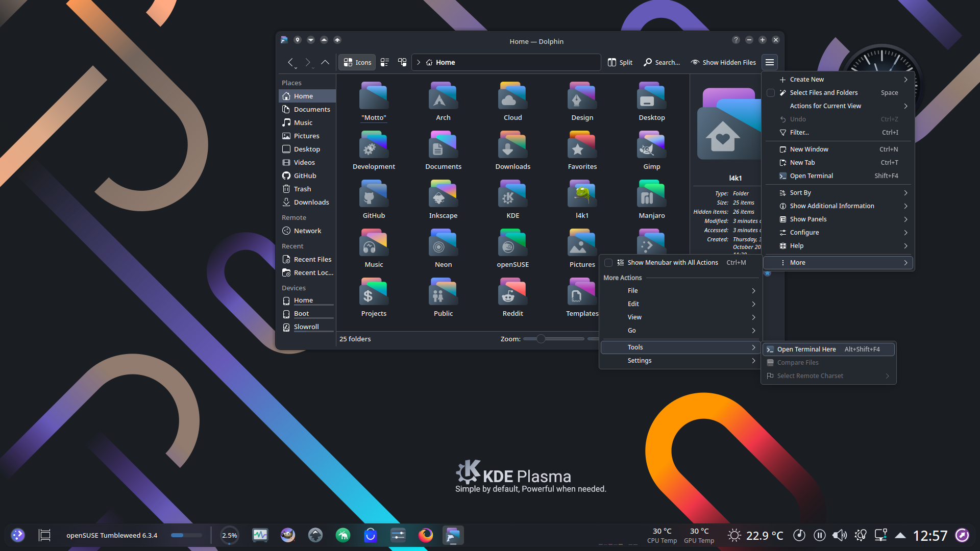
Task: Expand Actions for Current View submenu
Action: (838, 106)
